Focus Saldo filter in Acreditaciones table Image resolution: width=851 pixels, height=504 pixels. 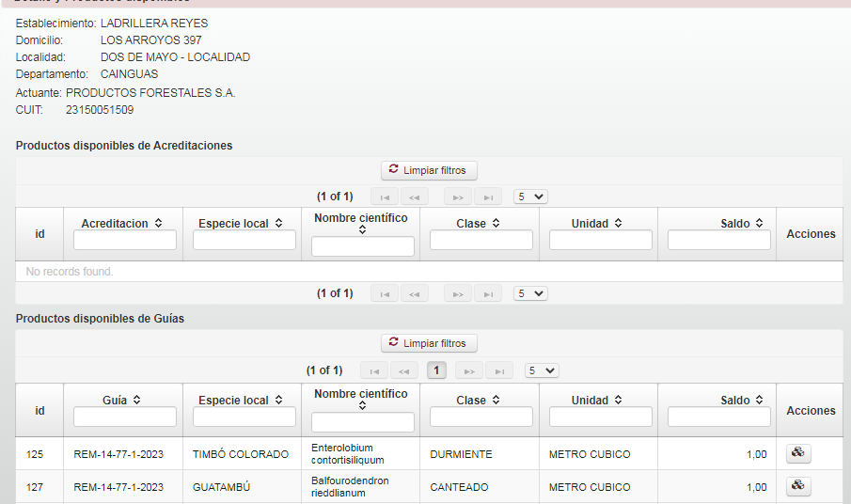tap(719, 240)
